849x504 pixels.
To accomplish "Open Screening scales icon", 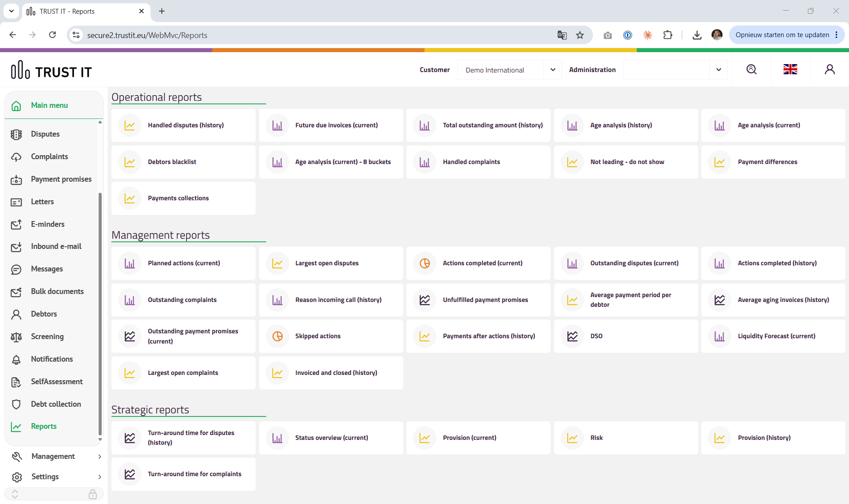I will [16, 337].
